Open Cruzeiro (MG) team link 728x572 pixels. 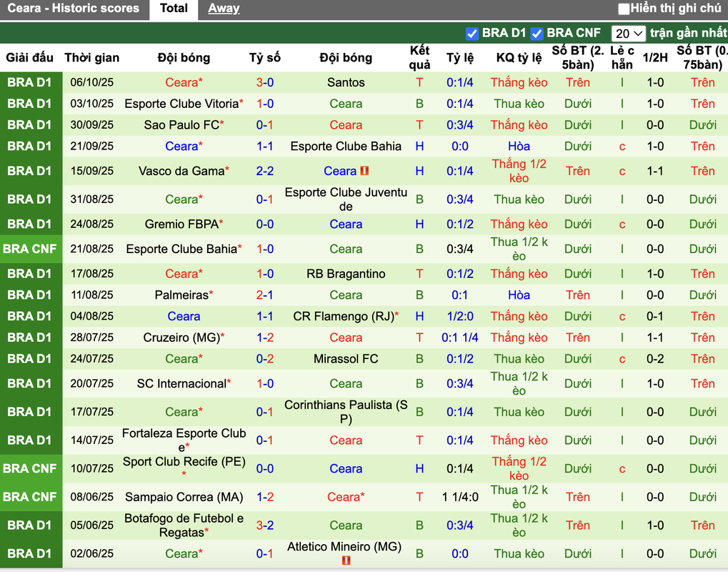pos(181,337)
